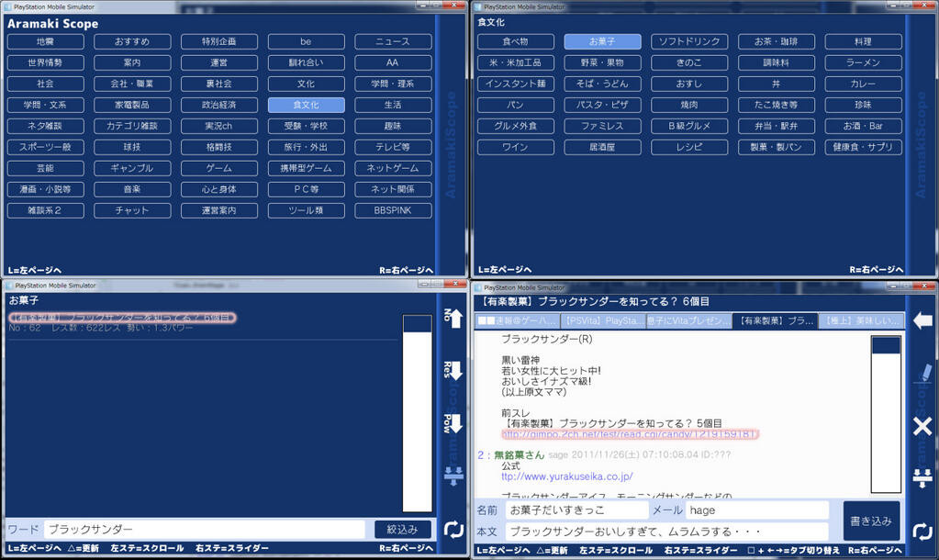Reload the ブラックサンダー thread with refresh icon
The width and height of the screenshot is (939, 560).
point(922,531)
